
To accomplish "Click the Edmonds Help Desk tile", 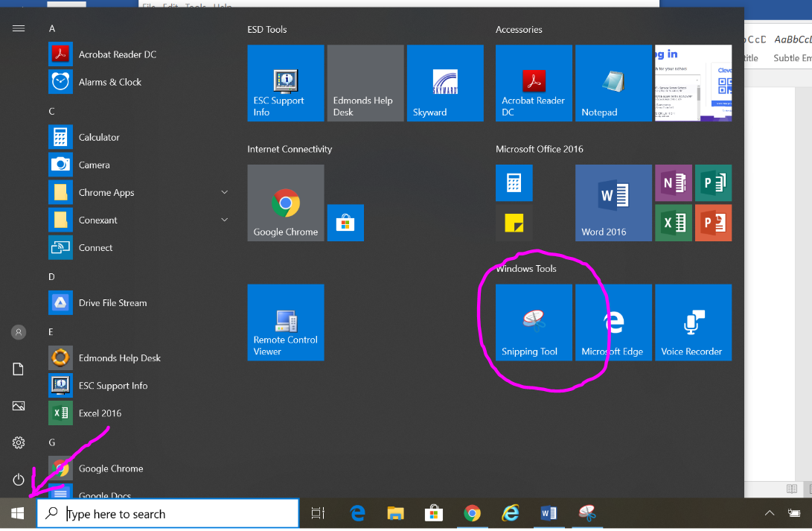I will pos(365,83).
